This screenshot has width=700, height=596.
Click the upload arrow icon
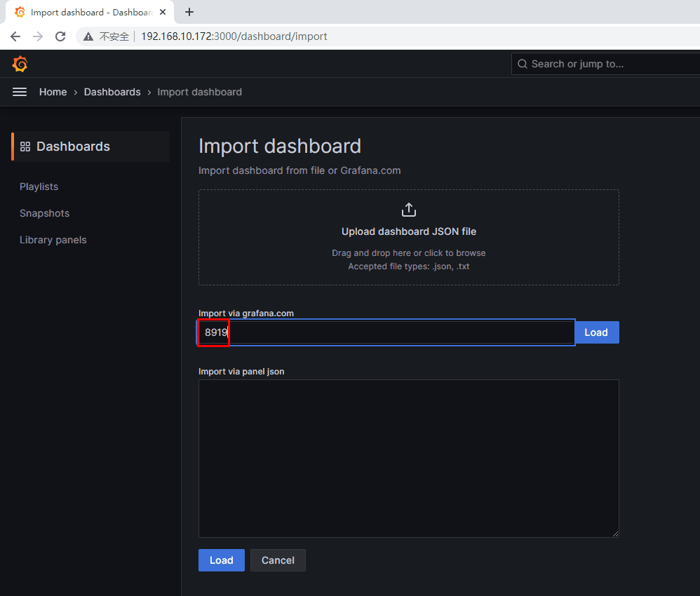(x=408, y=210)
